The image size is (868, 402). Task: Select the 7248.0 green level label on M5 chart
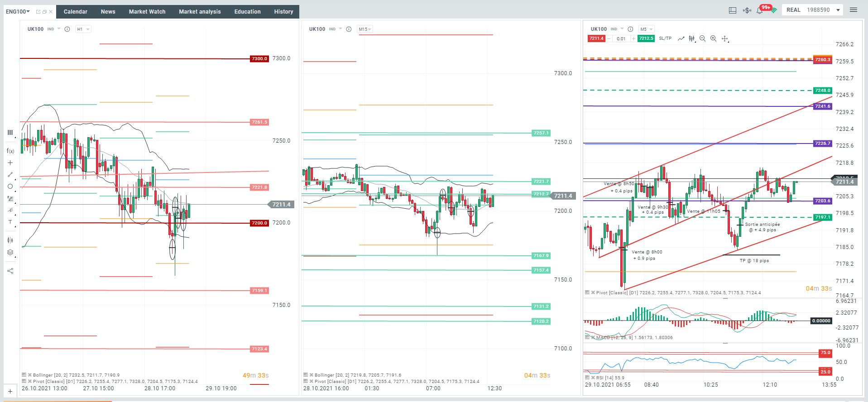[823, 91]
